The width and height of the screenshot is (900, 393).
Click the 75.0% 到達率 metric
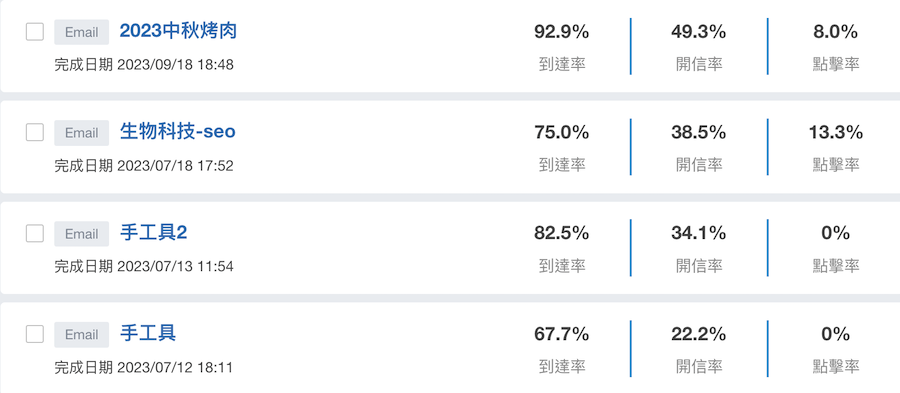point(561,133)
